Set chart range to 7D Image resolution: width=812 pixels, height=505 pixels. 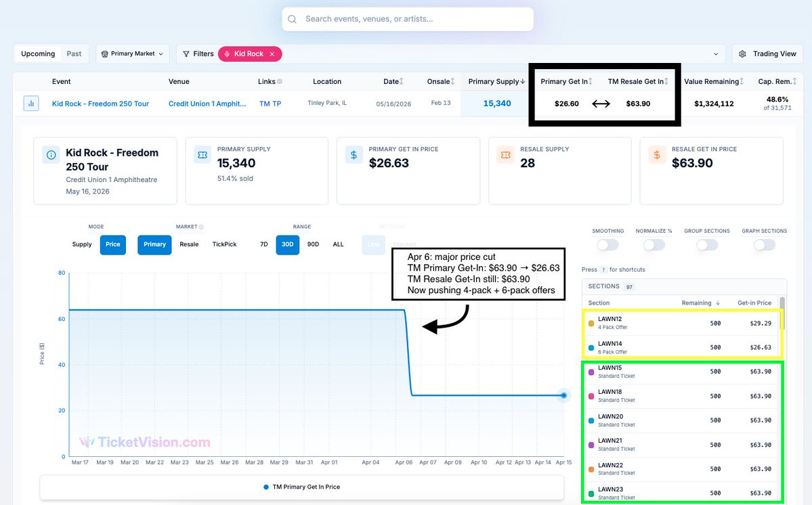click(263, 244)
